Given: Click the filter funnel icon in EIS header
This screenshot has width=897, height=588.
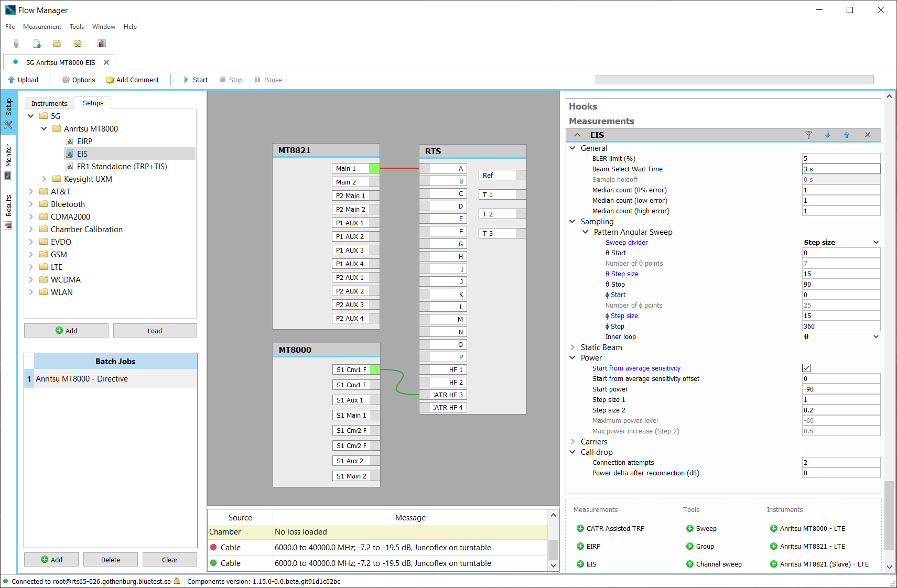Looking at the screenshot, I should (808, 135).
